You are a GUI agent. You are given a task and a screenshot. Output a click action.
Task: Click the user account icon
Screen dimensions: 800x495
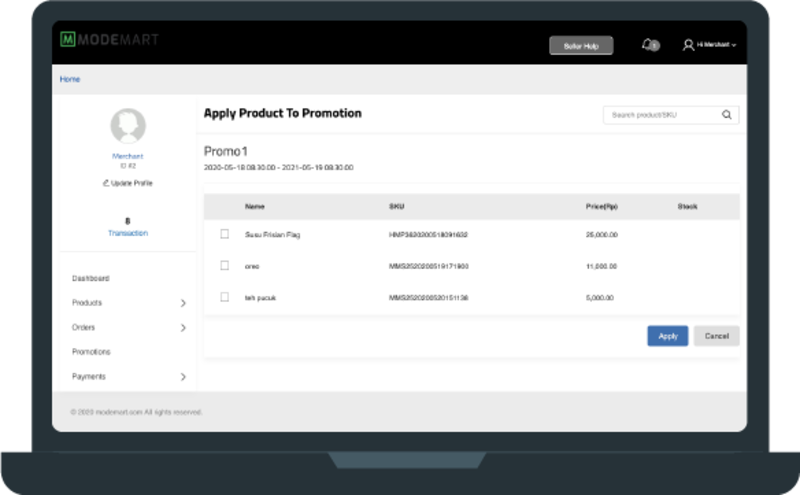point(688,45)
